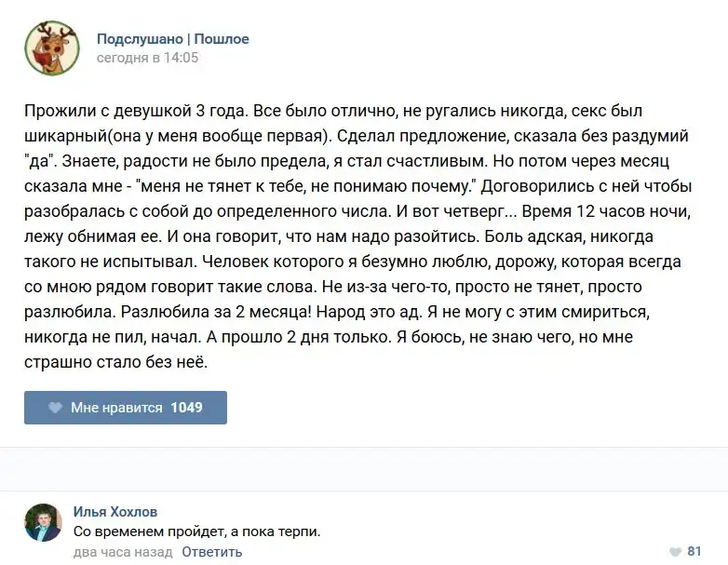Screen dimensions: 728x565
Task: Open the commenter name "Илья Хохлов"
Action: click(115, 512)
